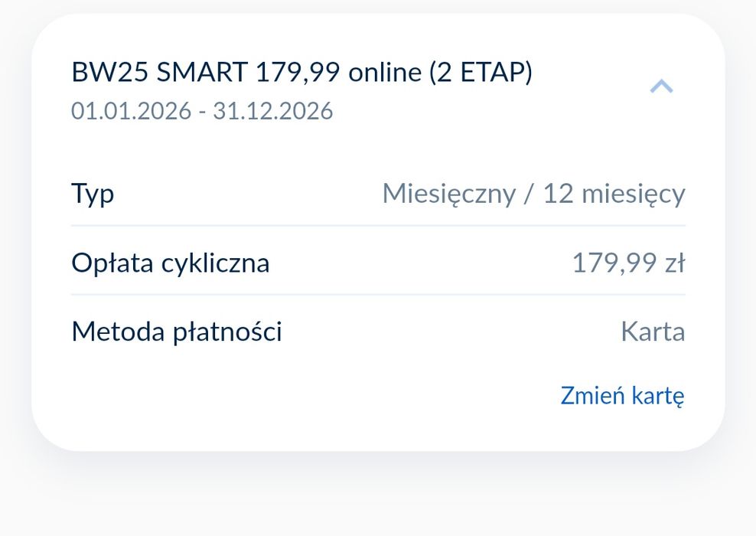
Task: Click the (2 ETAP) text in title
Action: (481, 73)
